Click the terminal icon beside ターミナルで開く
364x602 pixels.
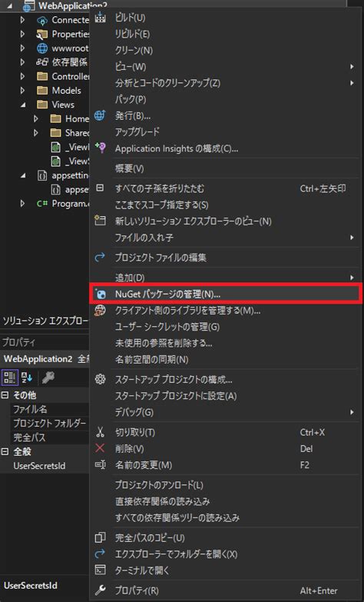coord(100,570)
